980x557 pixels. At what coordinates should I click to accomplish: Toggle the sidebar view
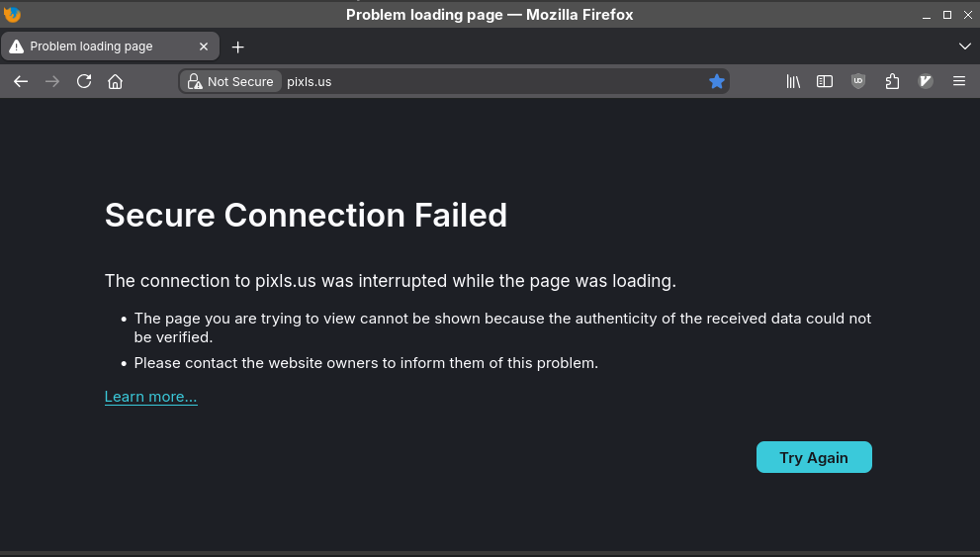coord(825,81)
